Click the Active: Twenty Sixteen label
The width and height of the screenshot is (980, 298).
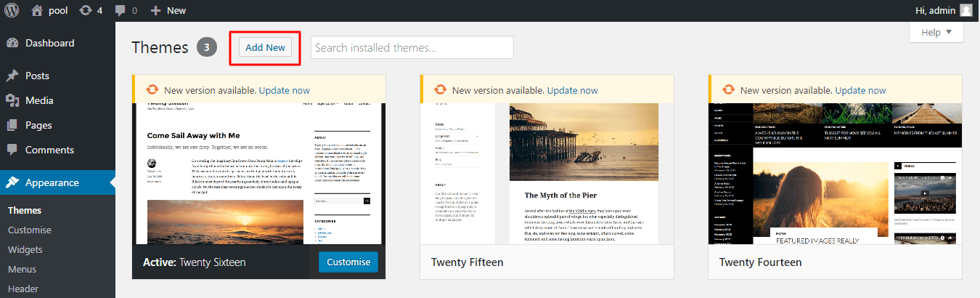[195, 262]
